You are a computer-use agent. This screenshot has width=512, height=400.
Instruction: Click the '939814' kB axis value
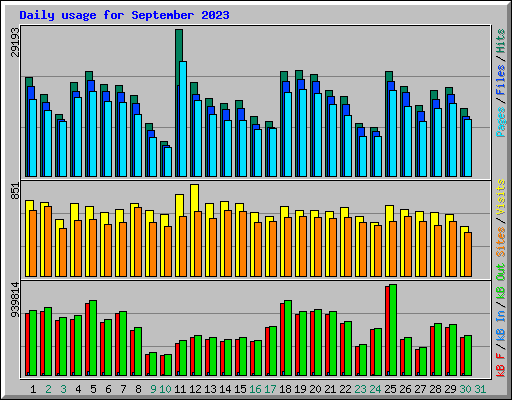[16, 300]
